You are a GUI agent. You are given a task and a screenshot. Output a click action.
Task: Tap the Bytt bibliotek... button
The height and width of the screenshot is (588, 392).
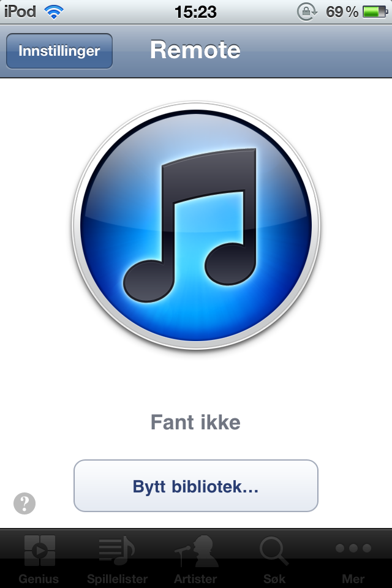196,486
